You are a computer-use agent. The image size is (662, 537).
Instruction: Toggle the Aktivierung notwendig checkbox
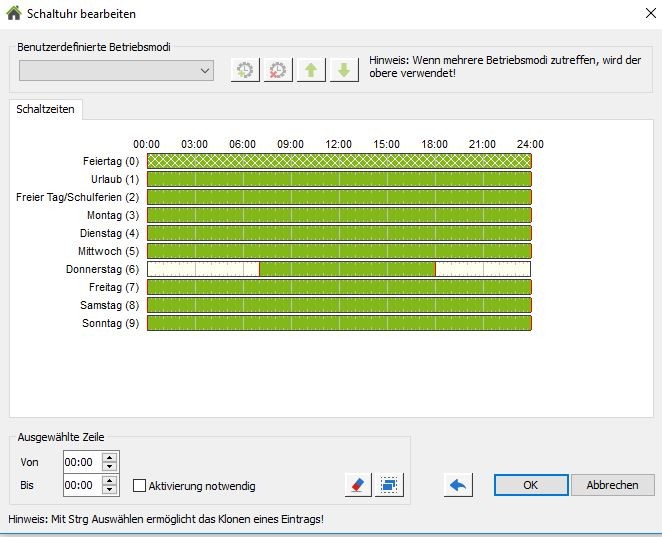[139, 485]
